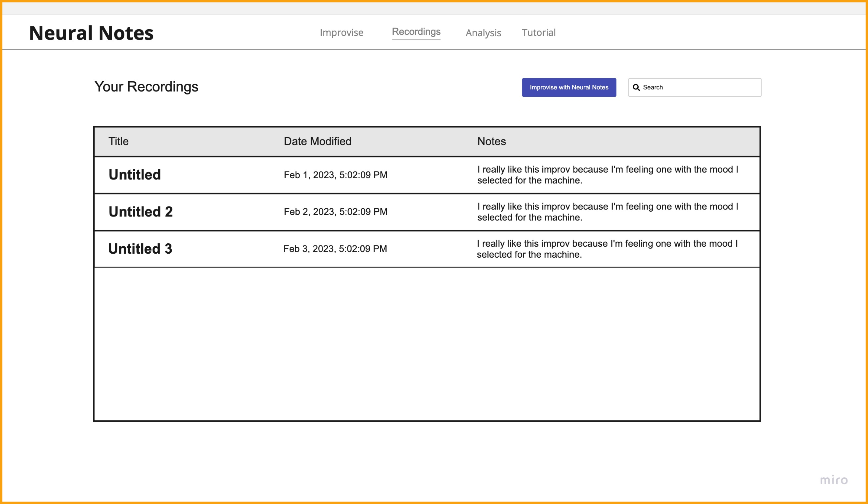Click the miro watermark logo
Viewport: 868px width, 504px height.
833,480
